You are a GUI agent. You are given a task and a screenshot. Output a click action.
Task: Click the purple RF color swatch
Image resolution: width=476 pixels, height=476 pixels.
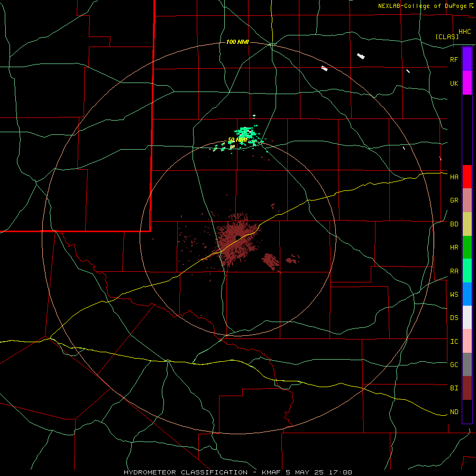[x=467, y=59]
